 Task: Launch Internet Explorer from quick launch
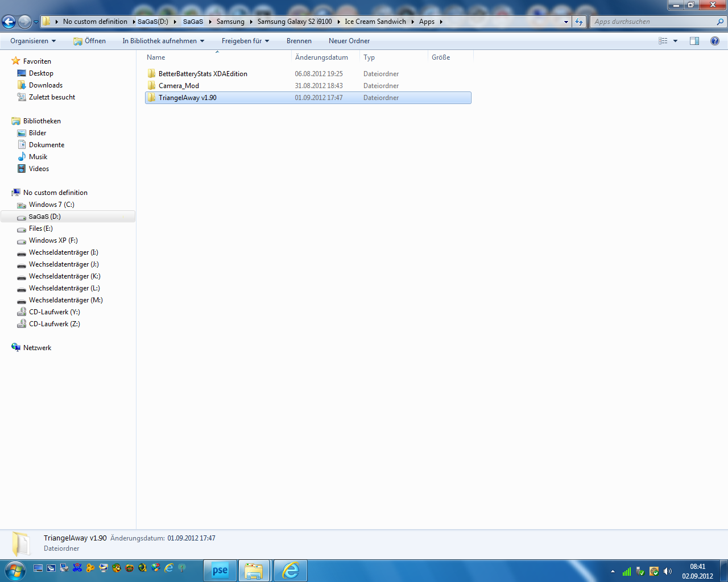[169, 568]
